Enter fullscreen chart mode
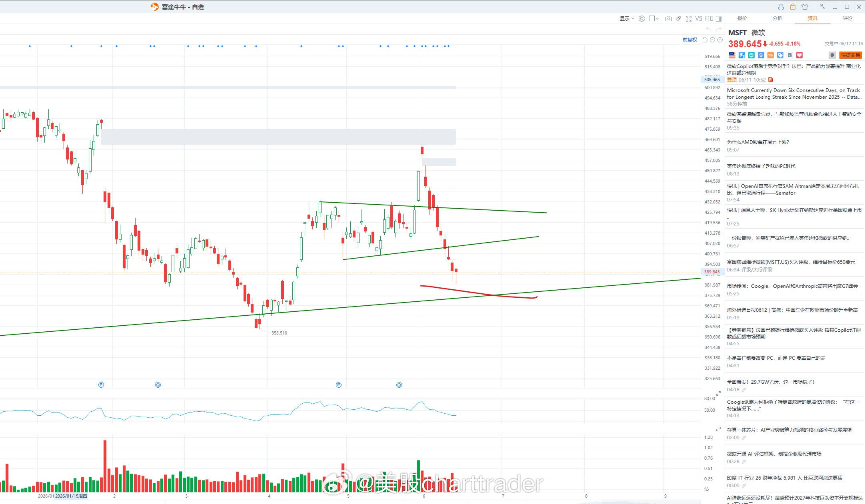 tap(689, 18)
